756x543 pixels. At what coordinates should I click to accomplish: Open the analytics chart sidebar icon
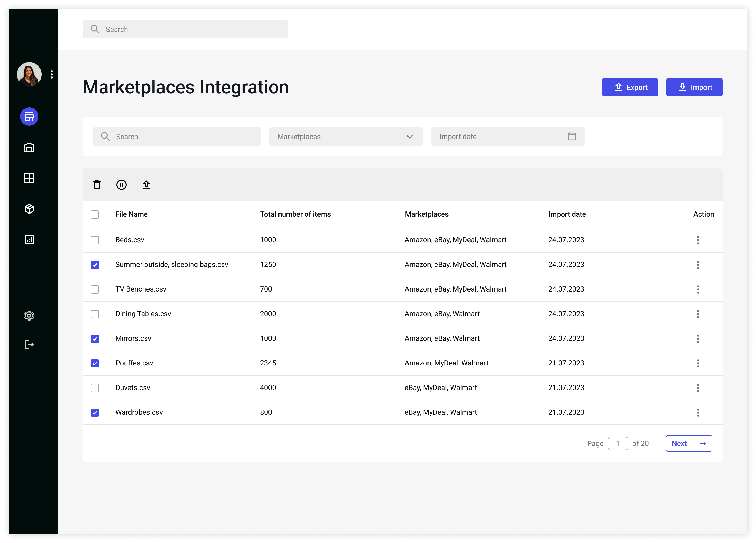[x=29, y=239]
